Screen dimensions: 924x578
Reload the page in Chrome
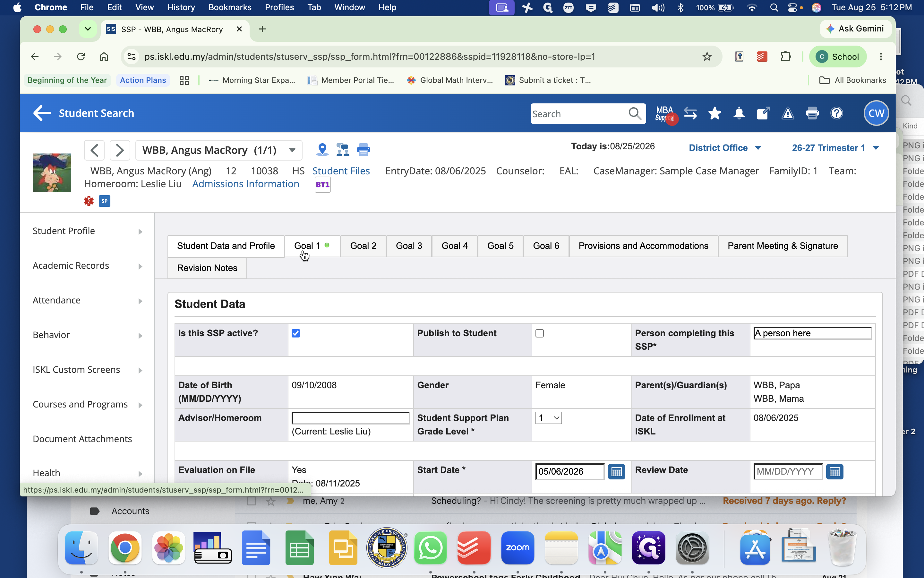pos(81,57)
